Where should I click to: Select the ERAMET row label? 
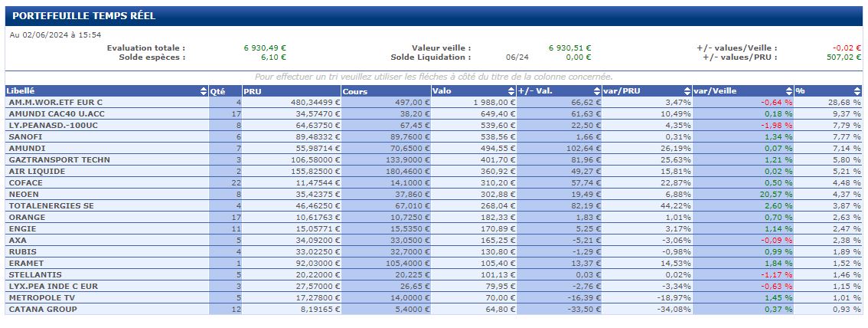26,263
